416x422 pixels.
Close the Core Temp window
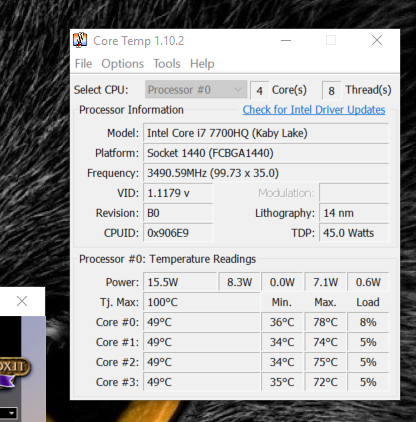377,40
